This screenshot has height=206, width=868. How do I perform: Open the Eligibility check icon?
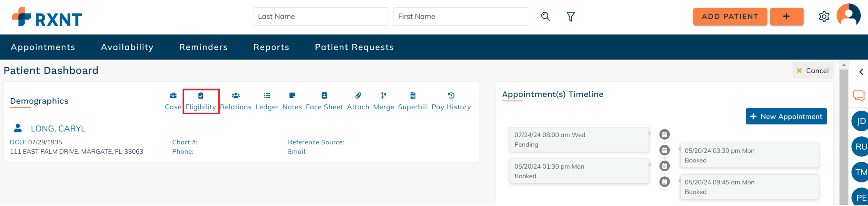pos(200,95)
